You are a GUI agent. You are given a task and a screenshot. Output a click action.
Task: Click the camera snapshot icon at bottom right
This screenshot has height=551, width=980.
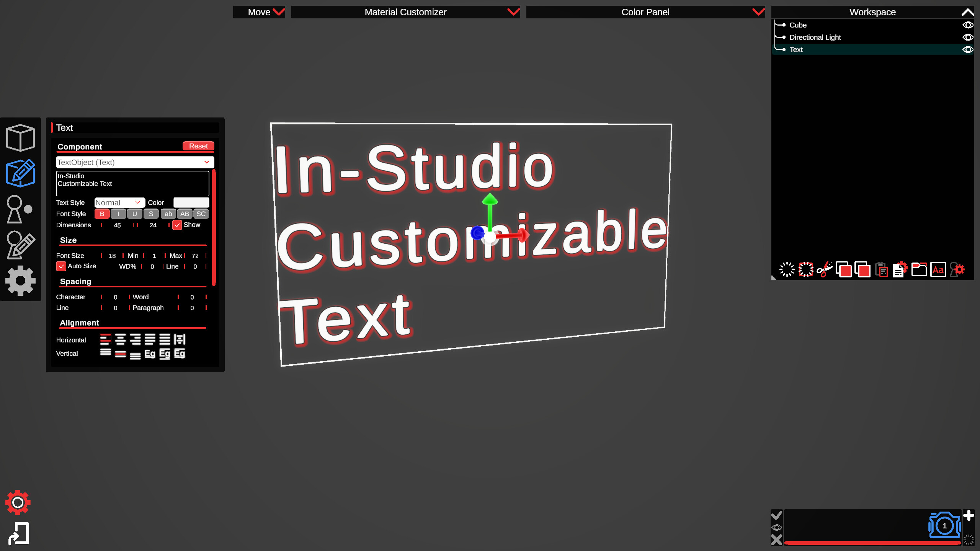[x=944, y=525]
